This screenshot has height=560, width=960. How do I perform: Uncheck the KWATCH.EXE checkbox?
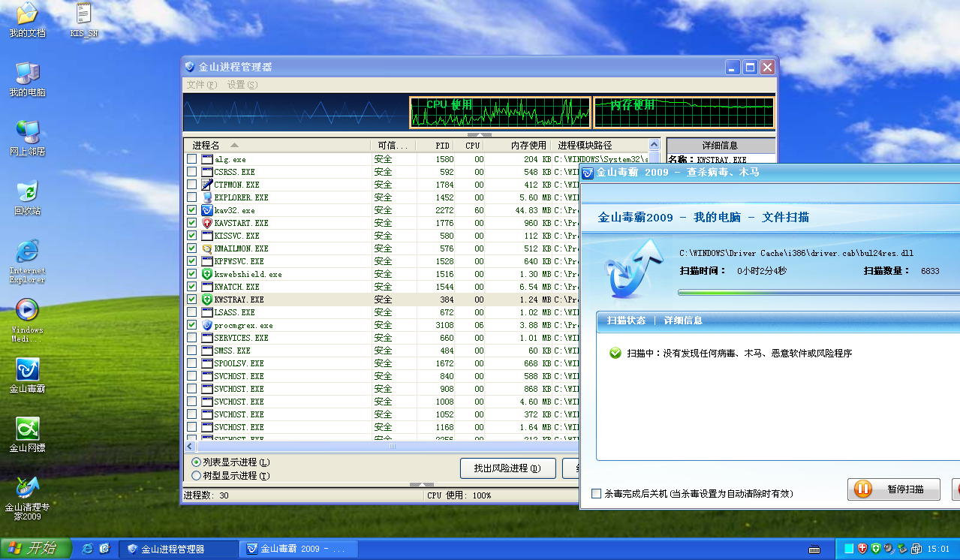point(192,287)
